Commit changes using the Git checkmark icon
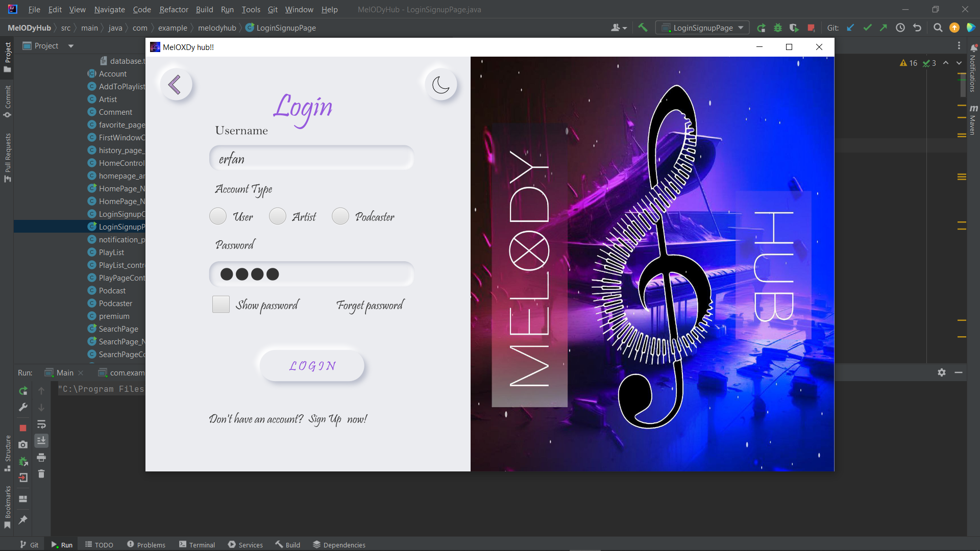980x551 pixels. [867, 28]
